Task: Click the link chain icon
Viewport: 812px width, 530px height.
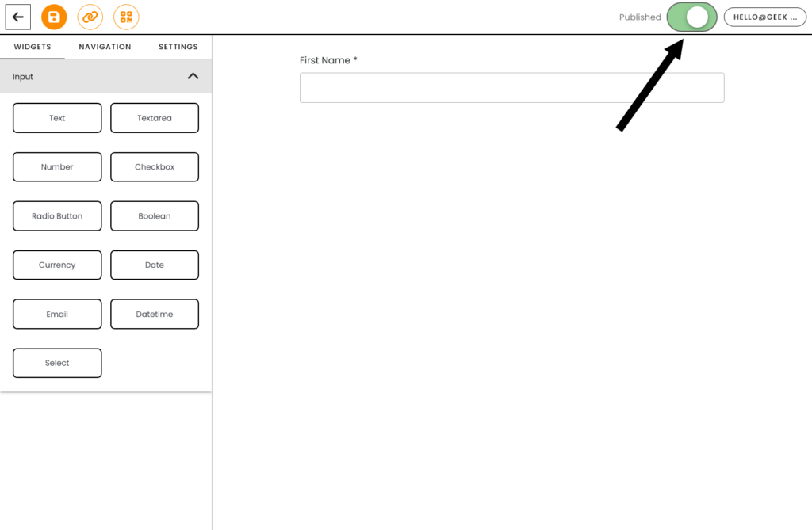Action: (90, 17)
